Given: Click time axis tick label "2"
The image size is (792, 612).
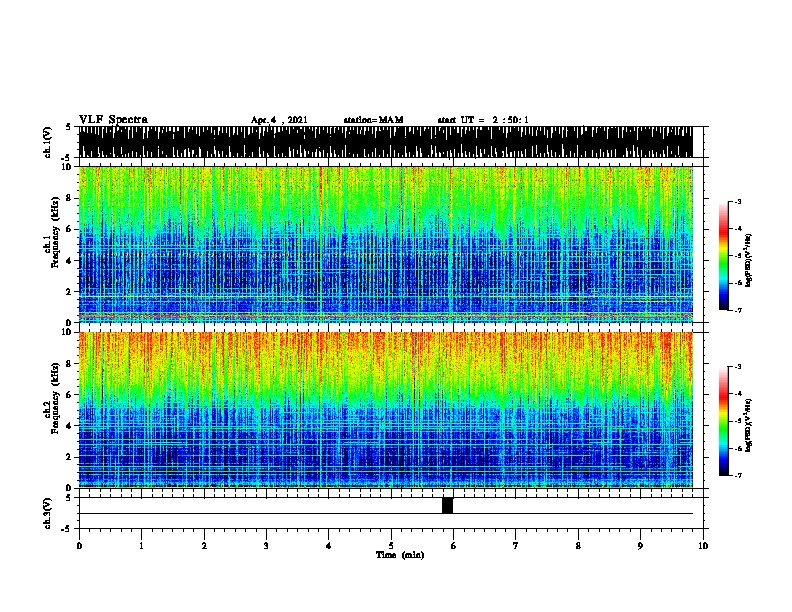Looking at the screenshot, I should (x=204, y=545).
